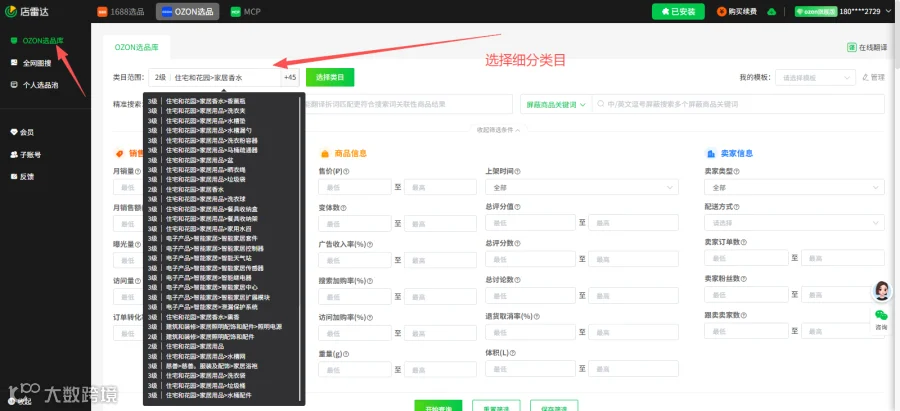The height and width of the screenshot is (411, 900).
Task: Open the 配送方式 请选择 dropdown
Action: point(794,223)
